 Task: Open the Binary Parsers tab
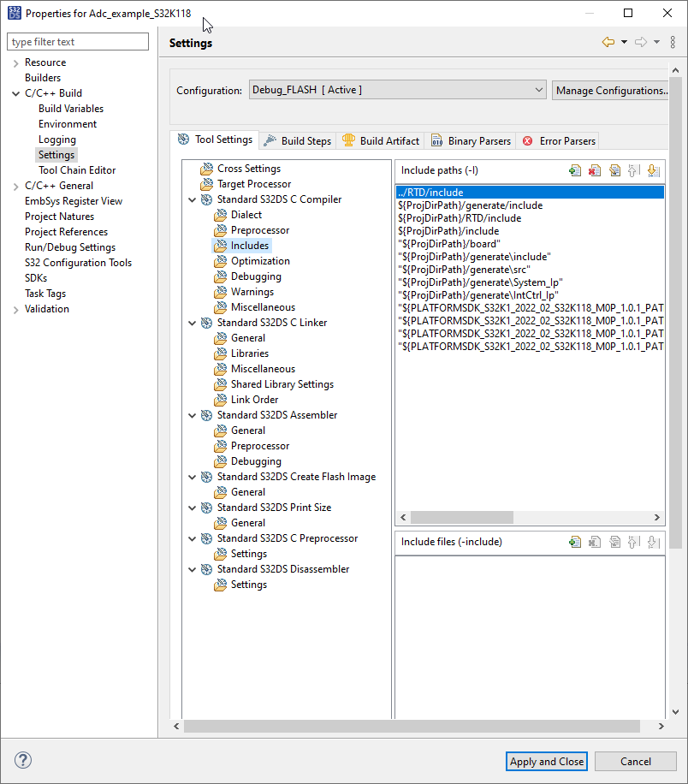tap(471, 141)
